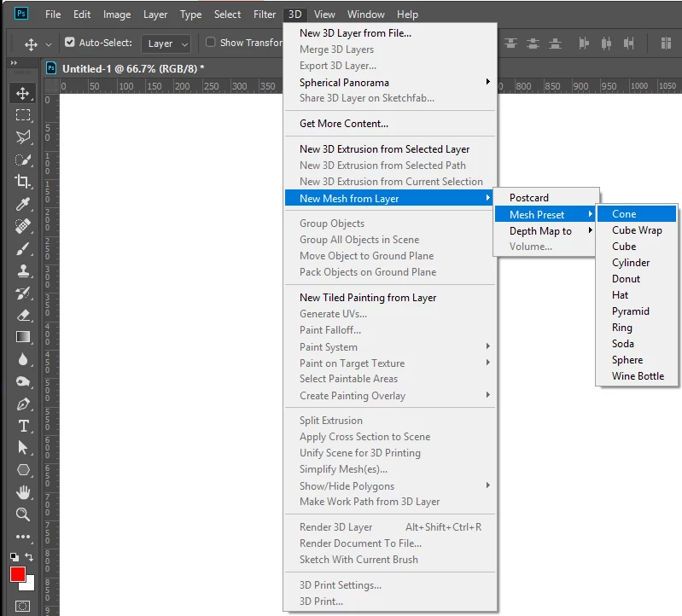This screenshot has height=616, width=682.
Task: Enable Show Transform Controls checkbox
Action: [x=211, y=42]
